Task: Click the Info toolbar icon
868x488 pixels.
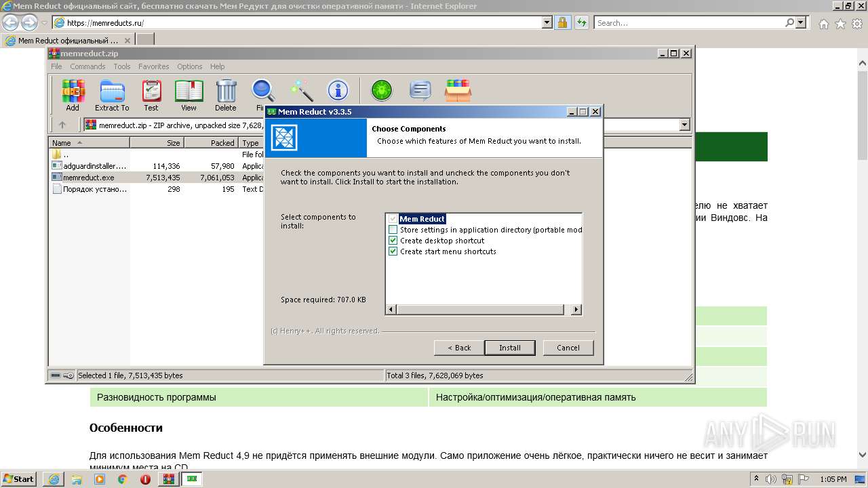Action: [x=338, y=91]
